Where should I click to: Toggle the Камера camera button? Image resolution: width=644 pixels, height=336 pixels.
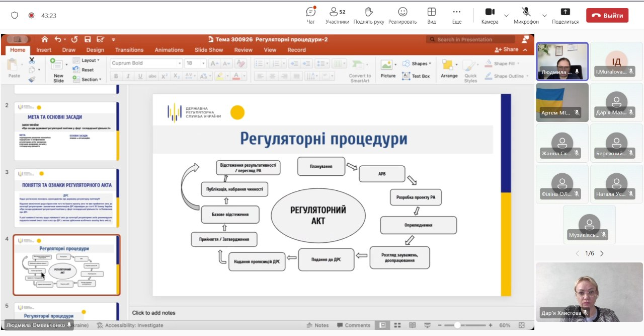pyautogui.click(x=490, y=15)
